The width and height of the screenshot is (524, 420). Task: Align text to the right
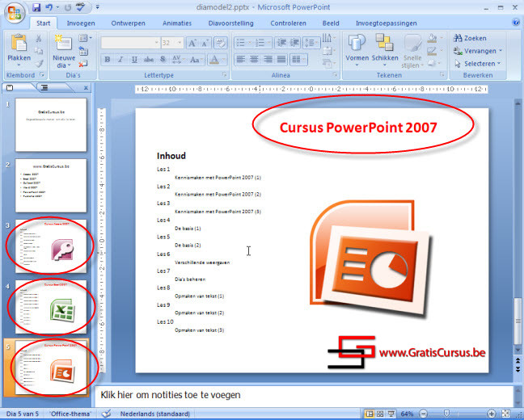268,60
